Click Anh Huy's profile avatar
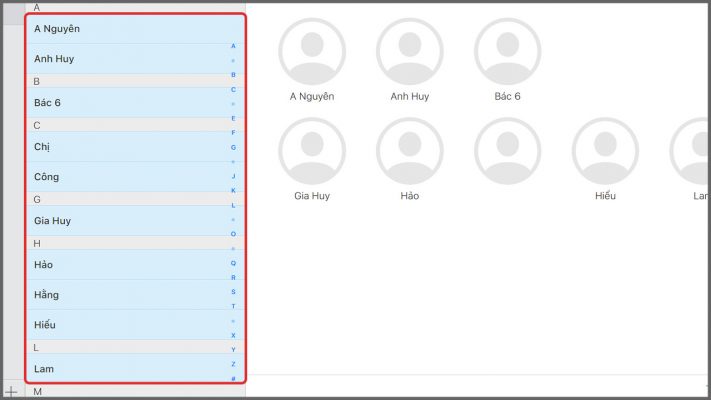 coord(409,51)
